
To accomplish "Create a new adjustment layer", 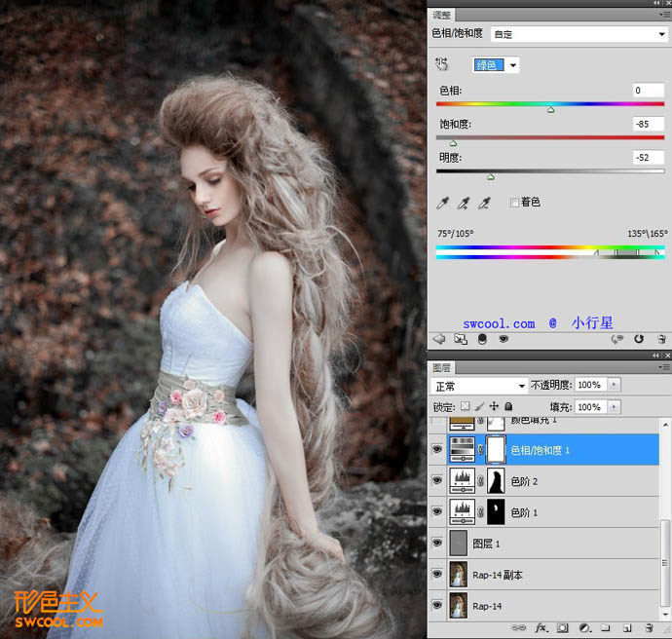I will click(583, 628).
